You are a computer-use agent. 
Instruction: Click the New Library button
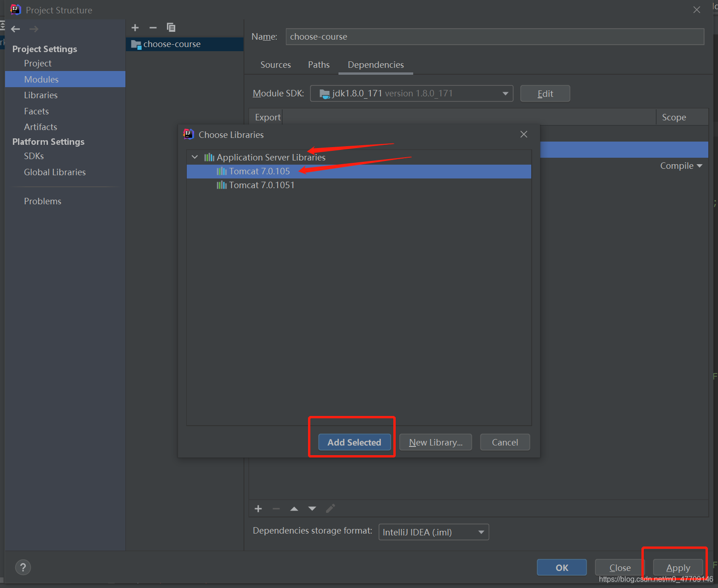point(435,442)
